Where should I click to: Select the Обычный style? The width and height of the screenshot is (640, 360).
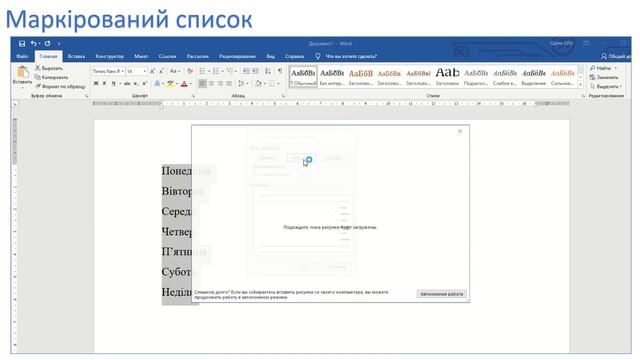point(303,76)
